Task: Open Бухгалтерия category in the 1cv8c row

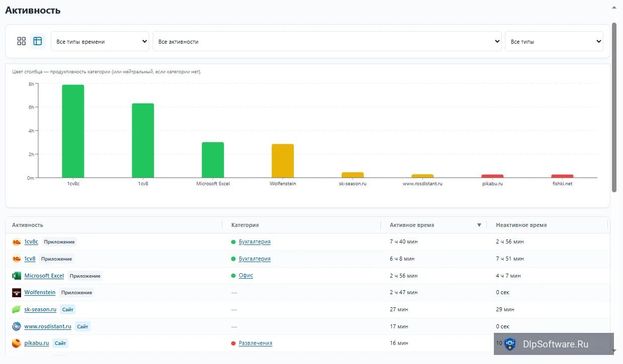Action: (255, 242)
